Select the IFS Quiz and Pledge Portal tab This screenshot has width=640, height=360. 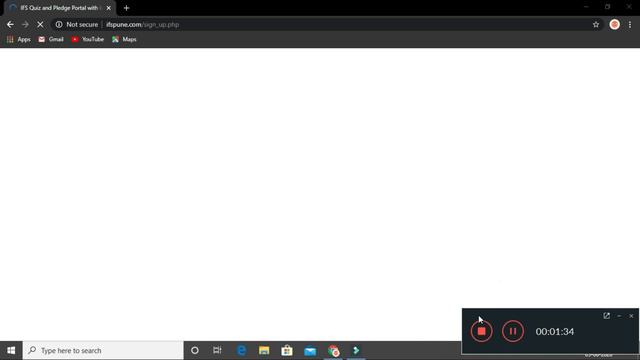(59, 8)
